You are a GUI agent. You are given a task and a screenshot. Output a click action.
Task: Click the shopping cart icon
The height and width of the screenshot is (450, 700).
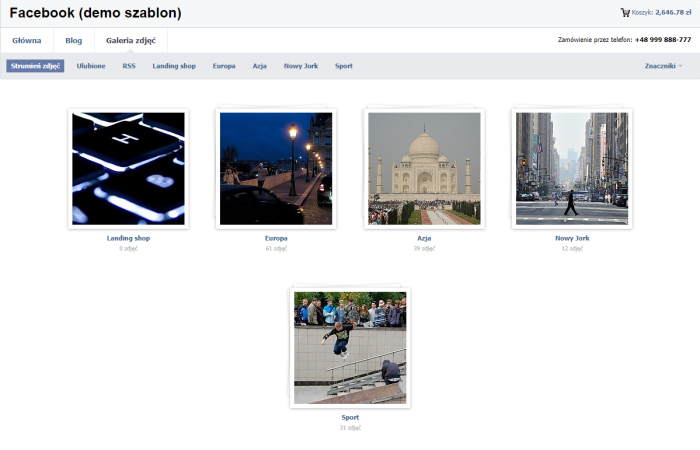click(x=625, y=13)
